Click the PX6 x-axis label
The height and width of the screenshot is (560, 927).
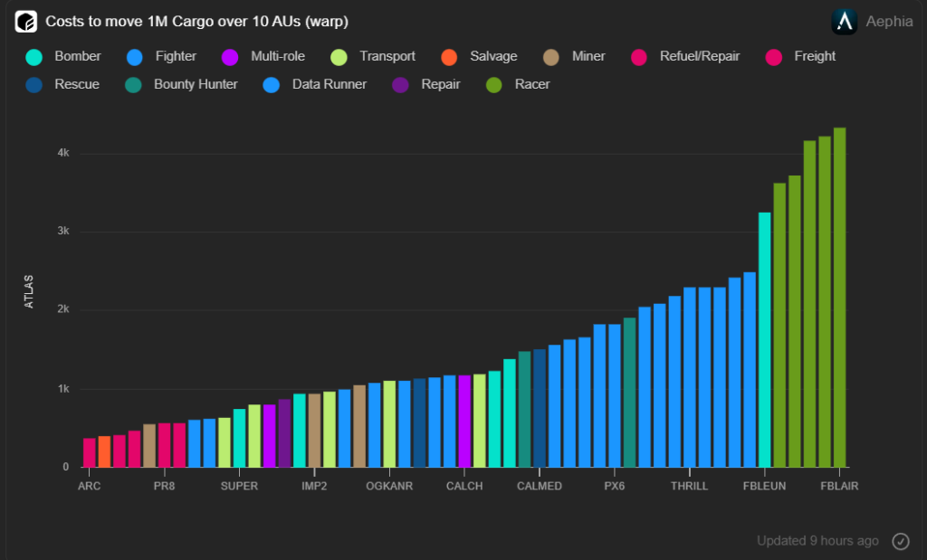coord(615,486)
